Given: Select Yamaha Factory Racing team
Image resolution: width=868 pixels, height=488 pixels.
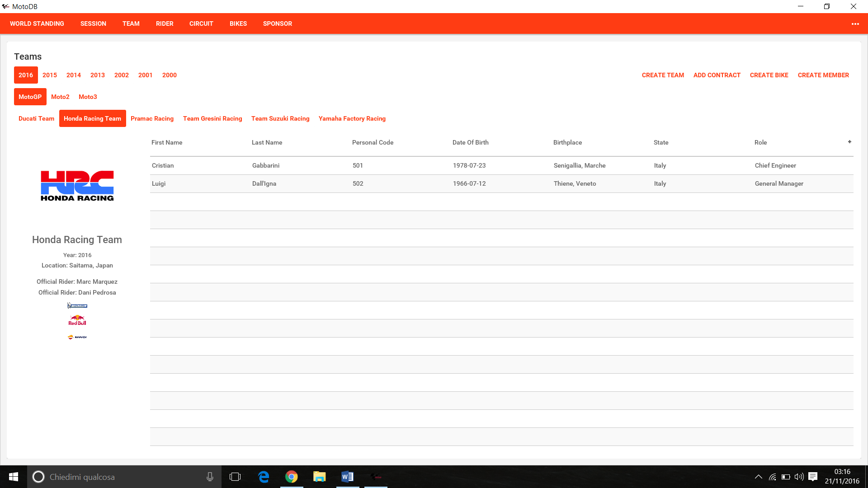Looking at the screenshot, I should click(352, 118).
